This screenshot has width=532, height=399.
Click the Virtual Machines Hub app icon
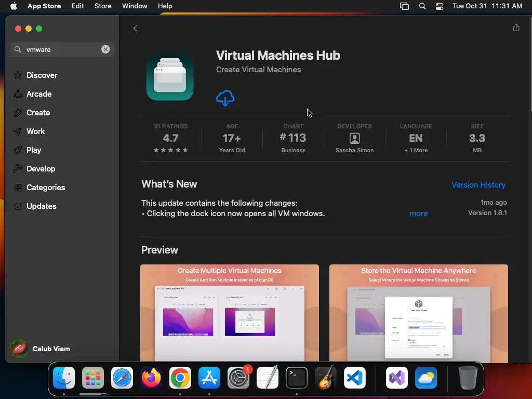170,77
